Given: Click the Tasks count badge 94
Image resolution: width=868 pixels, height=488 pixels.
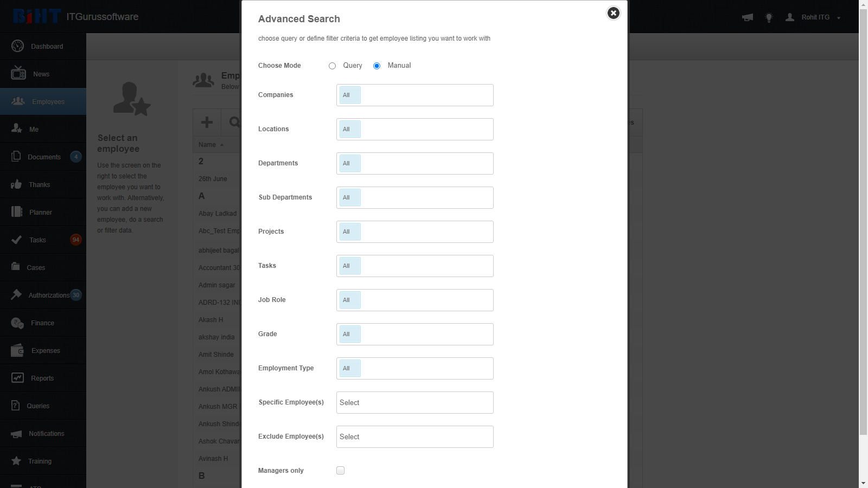Looking at the screenshot, I should click(76, 240).
